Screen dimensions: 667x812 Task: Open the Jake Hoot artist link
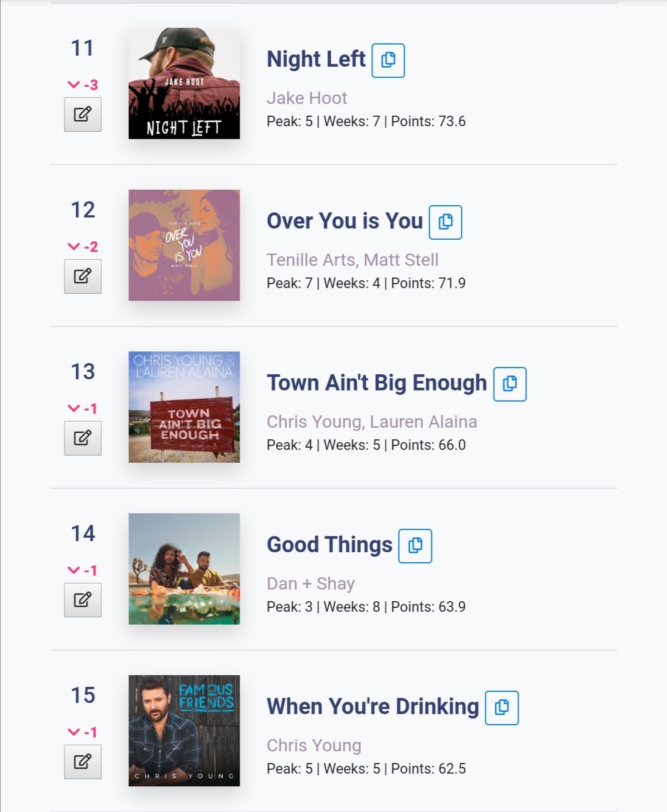(307, 98)
